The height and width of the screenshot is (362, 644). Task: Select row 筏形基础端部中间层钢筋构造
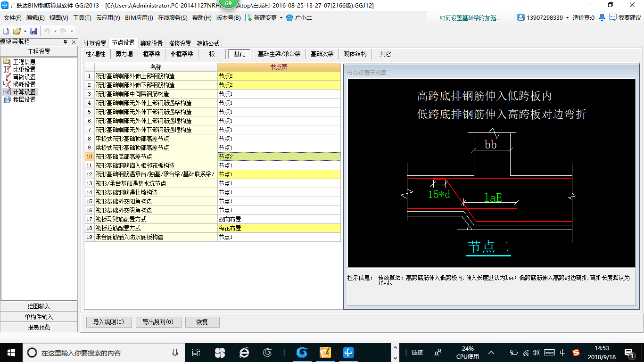point(156,94)
